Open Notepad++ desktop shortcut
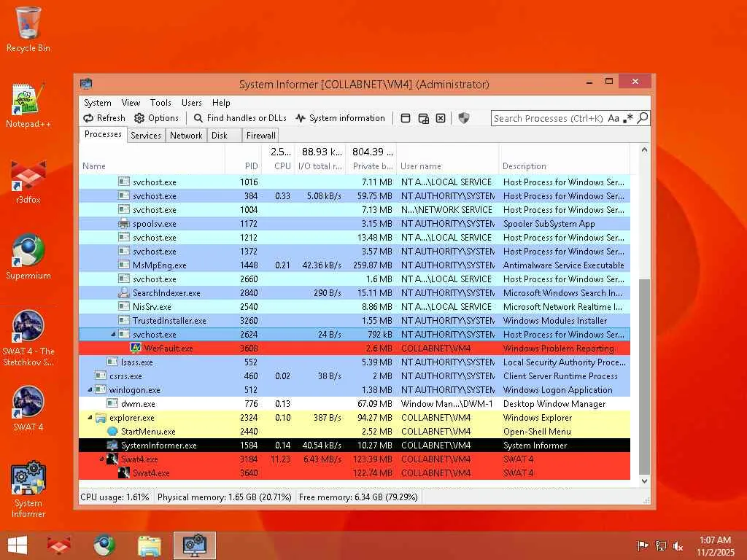This screenshot has height=560, width=747. tap(28, 105)
